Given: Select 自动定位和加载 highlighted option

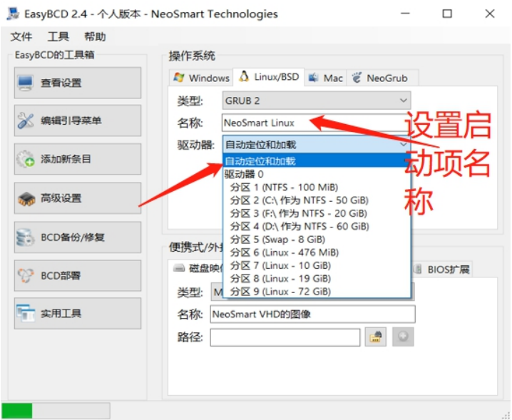Looking at the screenshot, I should coord(317,160).
